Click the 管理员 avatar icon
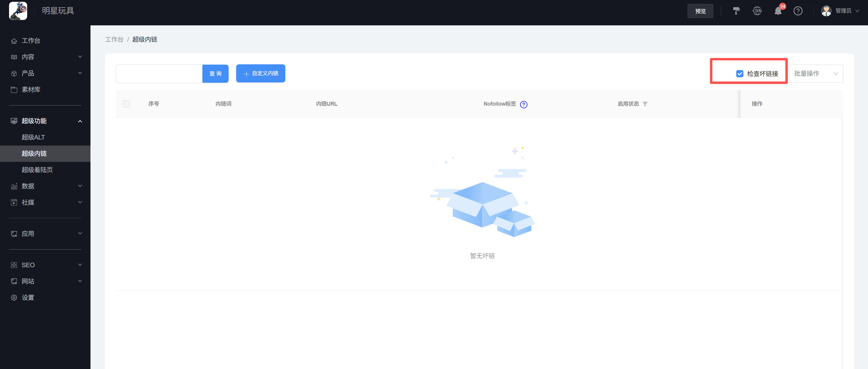 [826, 11]
